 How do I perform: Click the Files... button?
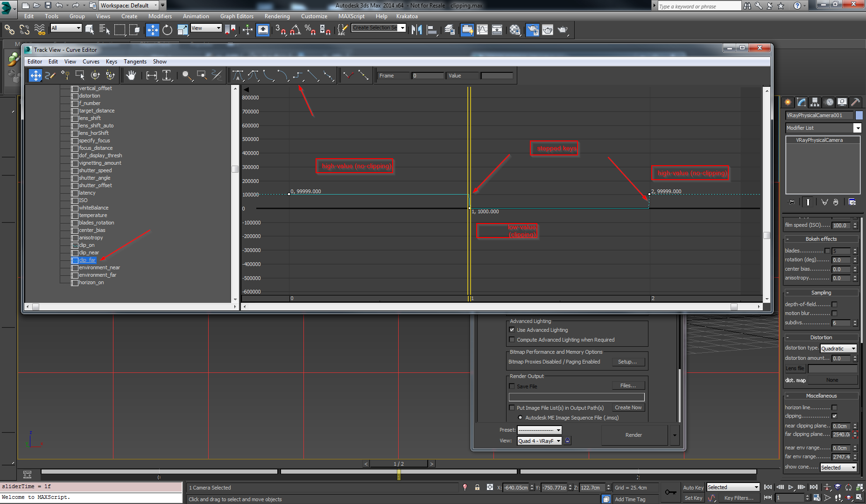click(628, 385)
